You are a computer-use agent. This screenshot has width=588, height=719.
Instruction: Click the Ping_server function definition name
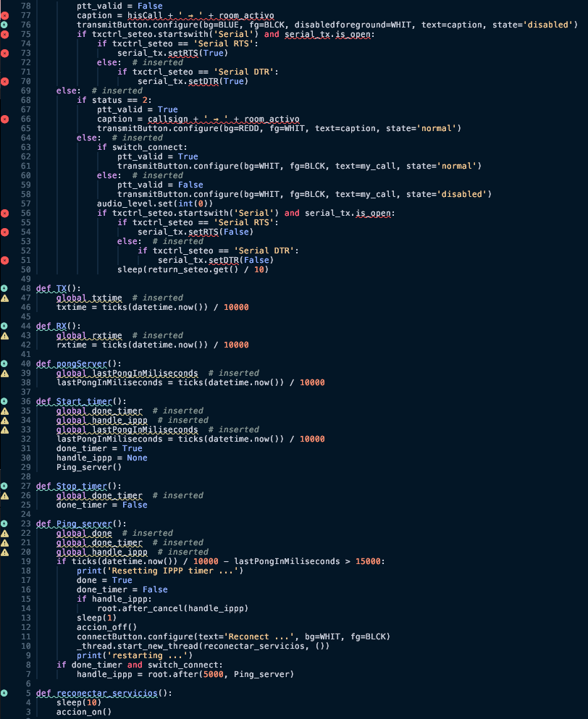tap(85, 524)
